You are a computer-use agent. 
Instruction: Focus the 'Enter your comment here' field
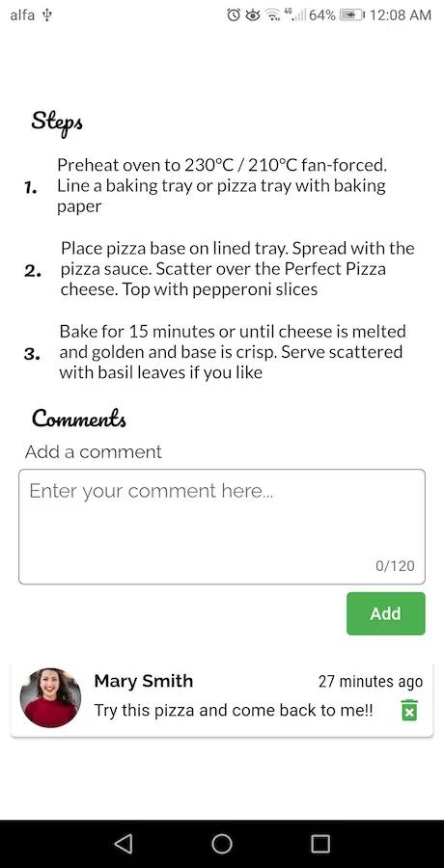222,527
